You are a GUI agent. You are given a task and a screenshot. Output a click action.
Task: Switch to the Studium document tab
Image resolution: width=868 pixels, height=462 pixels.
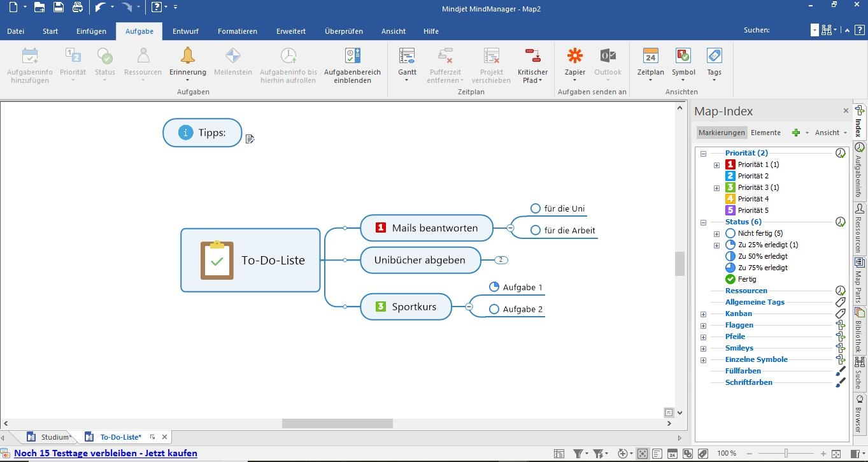(x=55, y=437)
